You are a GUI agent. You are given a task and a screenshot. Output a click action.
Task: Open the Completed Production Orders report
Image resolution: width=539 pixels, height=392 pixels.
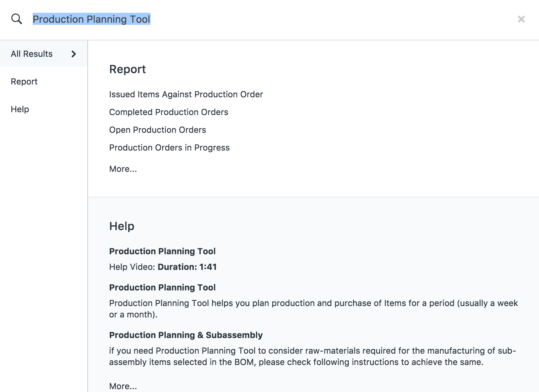click(169, 112)
